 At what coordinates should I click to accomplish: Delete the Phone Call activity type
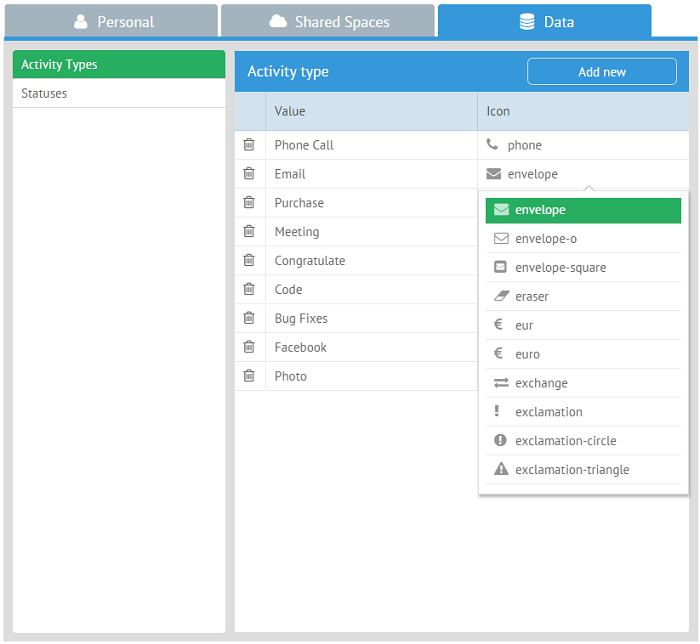pos(249,145)
